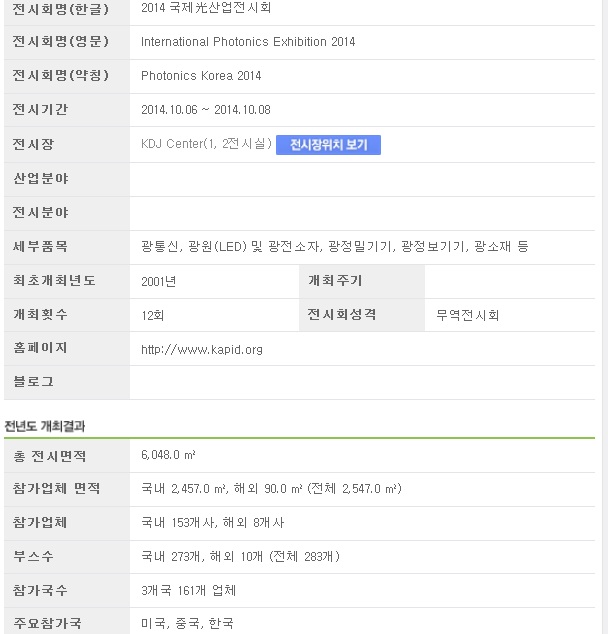The image size is (608, 634).
Task: Click the 국내 153개사 participating companies value
Action: click(212, 522)
